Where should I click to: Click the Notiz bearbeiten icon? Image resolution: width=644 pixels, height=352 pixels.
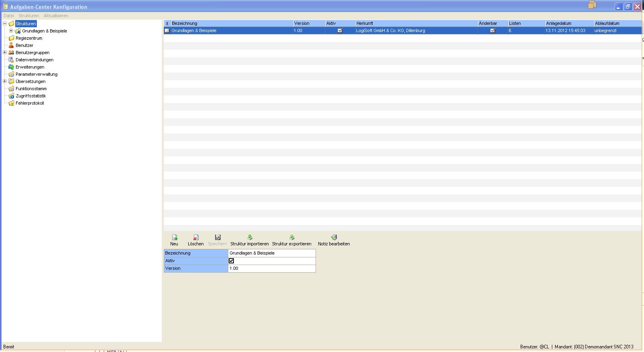tap(334, 237)
